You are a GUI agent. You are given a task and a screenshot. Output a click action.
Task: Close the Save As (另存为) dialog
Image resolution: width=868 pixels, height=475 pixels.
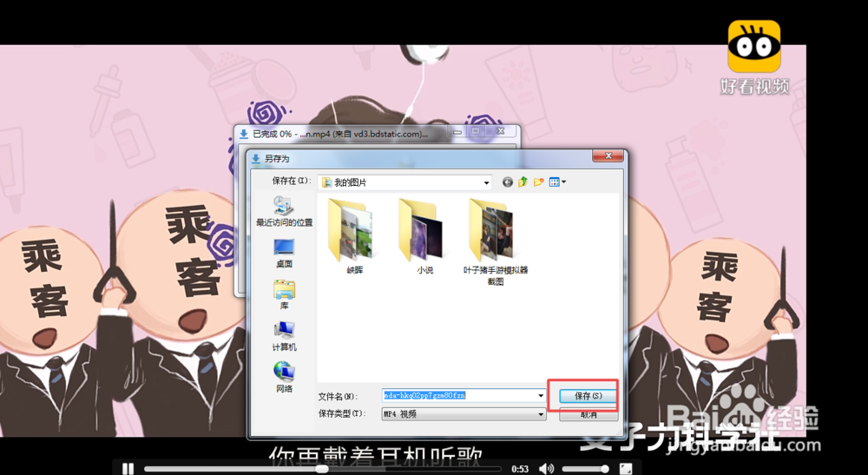coord(608,156)
